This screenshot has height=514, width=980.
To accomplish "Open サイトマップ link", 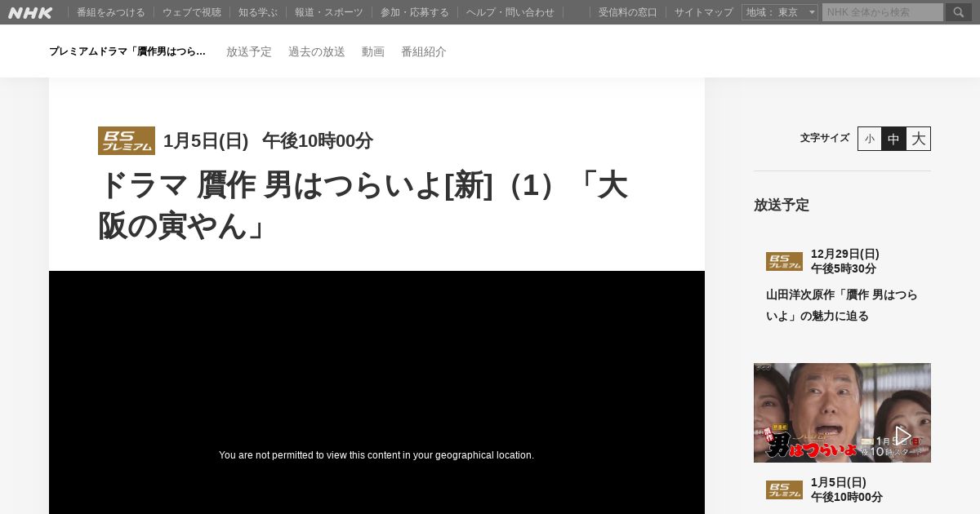I will tap(704, 12).
